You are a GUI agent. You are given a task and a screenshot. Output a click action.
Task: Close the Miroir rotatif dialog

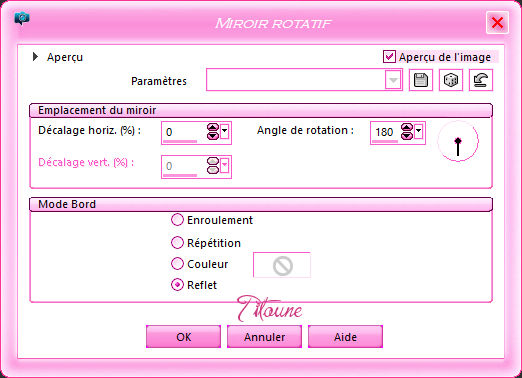pyautogui.click(x=497, y=23)
